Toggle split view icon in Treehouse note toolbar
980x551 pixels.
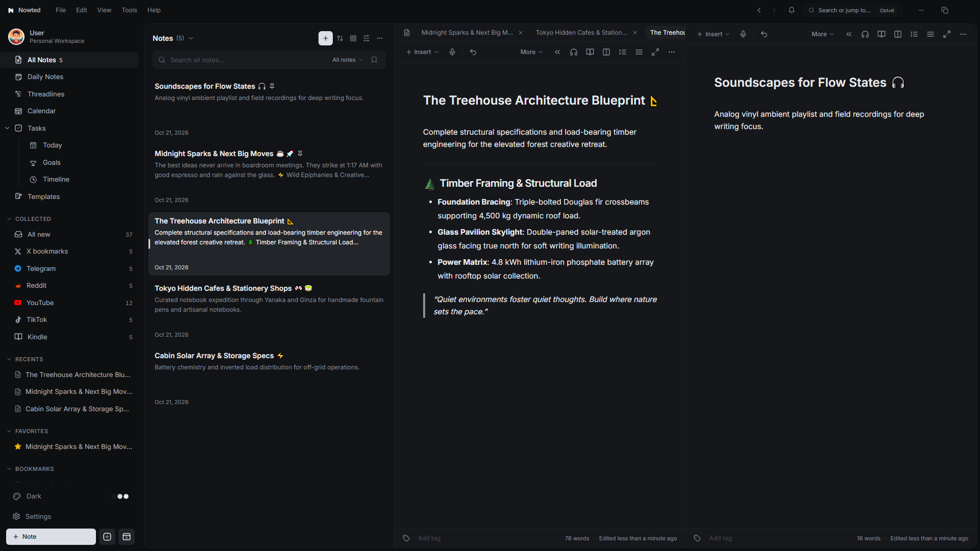point(606,52)
